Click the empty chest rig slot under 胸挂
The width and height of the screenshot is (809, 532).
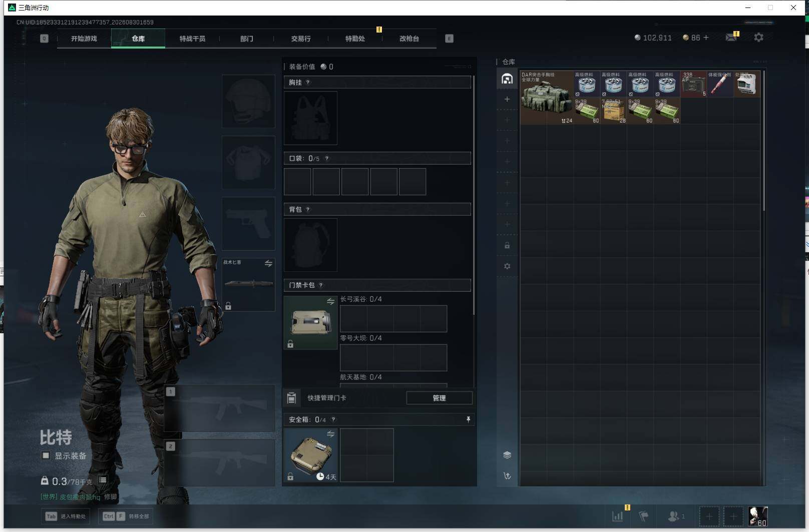pos(310,118)
